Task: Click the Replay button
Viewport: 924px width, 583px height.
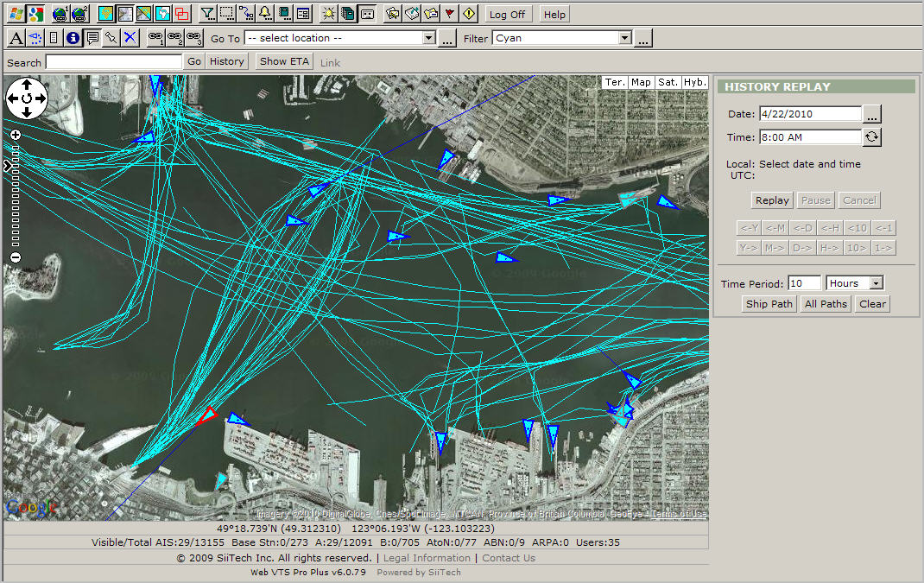Action: (772, 200)
